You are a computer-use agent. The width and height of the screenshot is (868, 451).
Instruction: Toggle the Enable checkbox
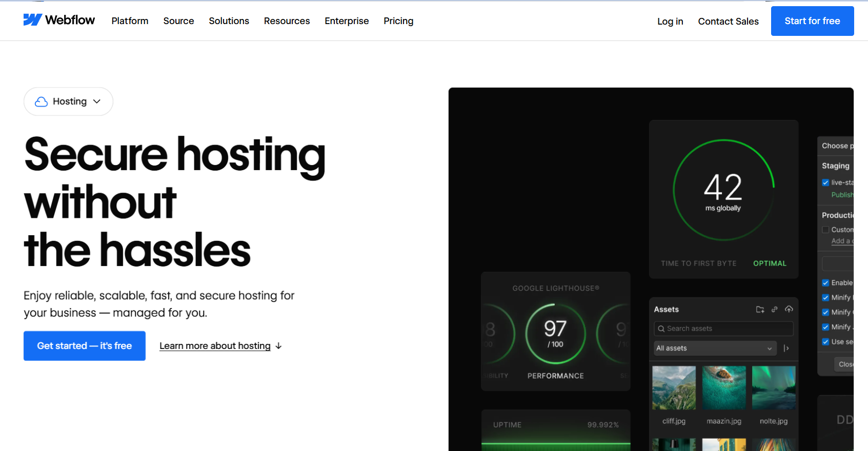click(825, 283)
